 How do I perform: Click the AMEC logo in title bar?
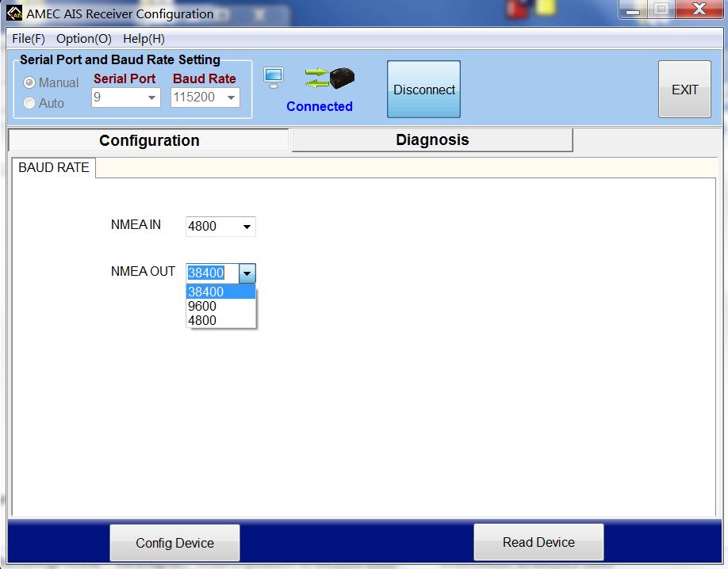[14, 13]
